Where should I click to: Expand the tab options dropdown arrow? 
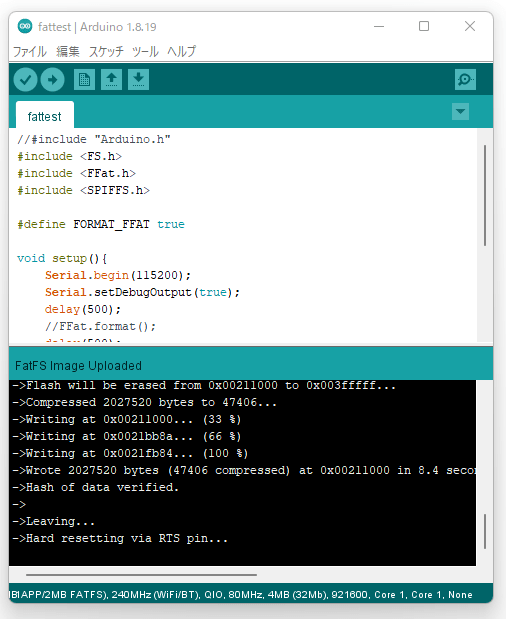click(x=460, y=112)
